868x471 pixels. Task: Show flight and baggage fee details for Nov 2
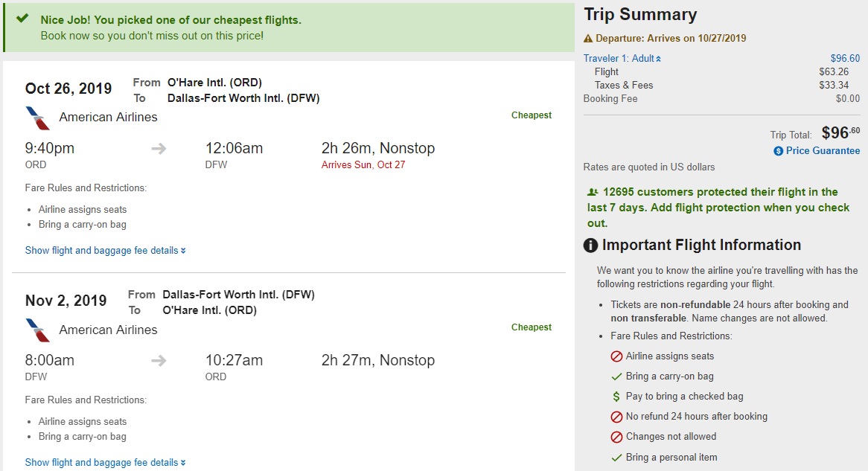[105, 463]
